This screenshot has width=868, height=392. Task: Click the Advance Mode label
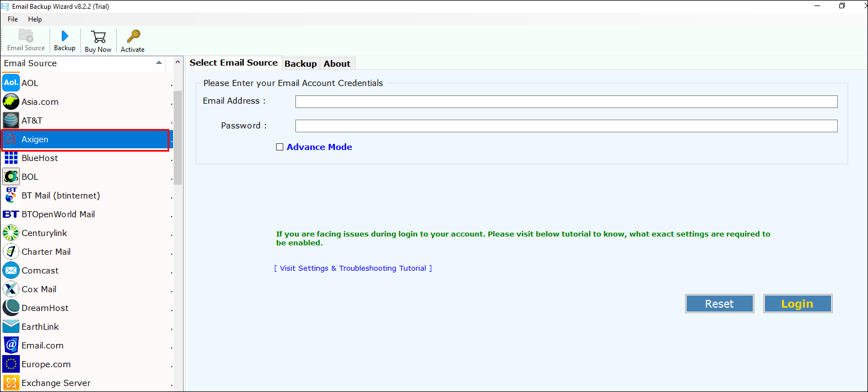(x=319, y=147)
